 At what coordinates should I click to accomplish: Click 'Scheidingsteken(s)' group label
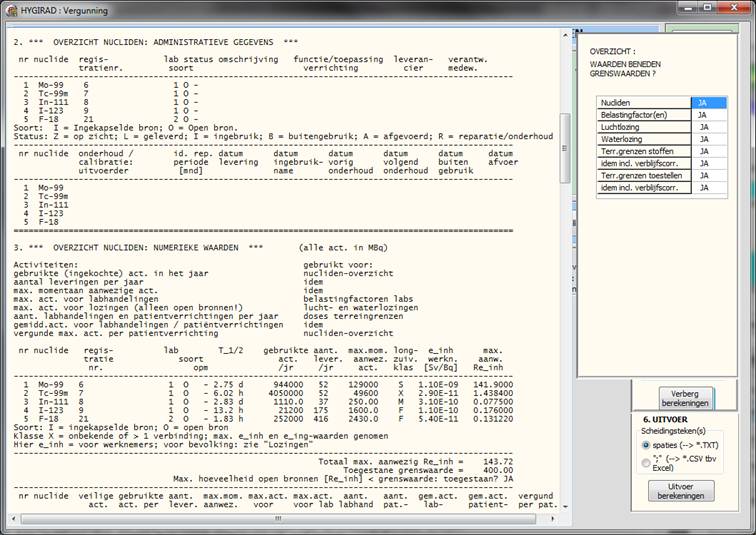pyautogui.click(x=673, y=431)
